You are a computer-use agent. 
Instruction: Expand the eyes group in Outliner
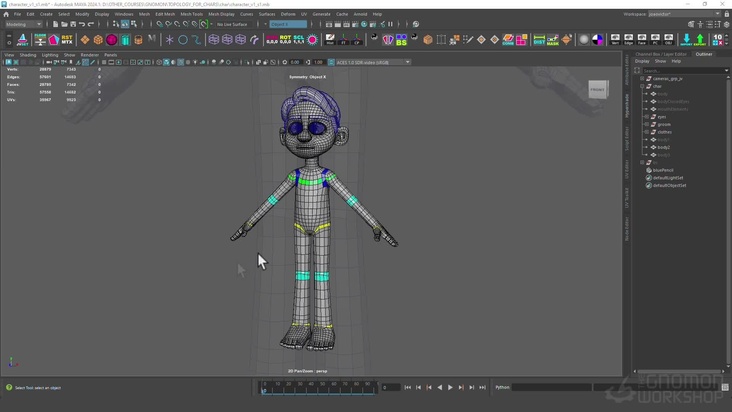[x=647, y=117]
